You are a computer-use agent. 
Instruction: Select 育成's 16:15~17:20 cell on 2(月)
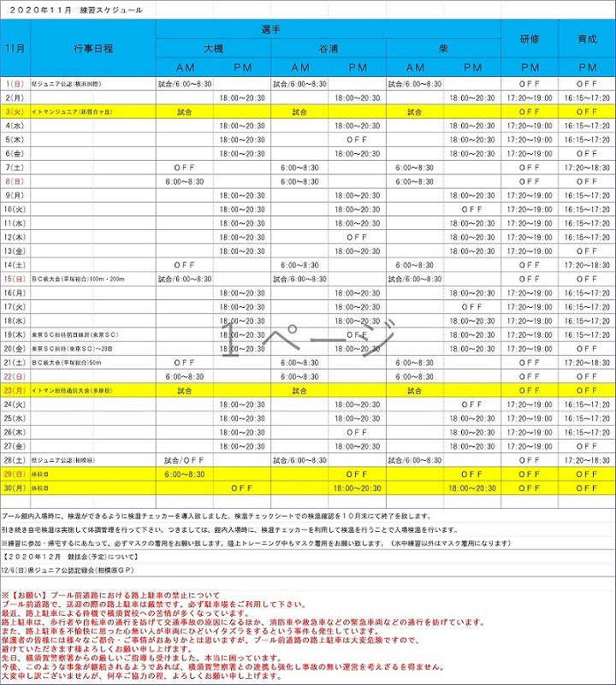(x=587, y=97)
